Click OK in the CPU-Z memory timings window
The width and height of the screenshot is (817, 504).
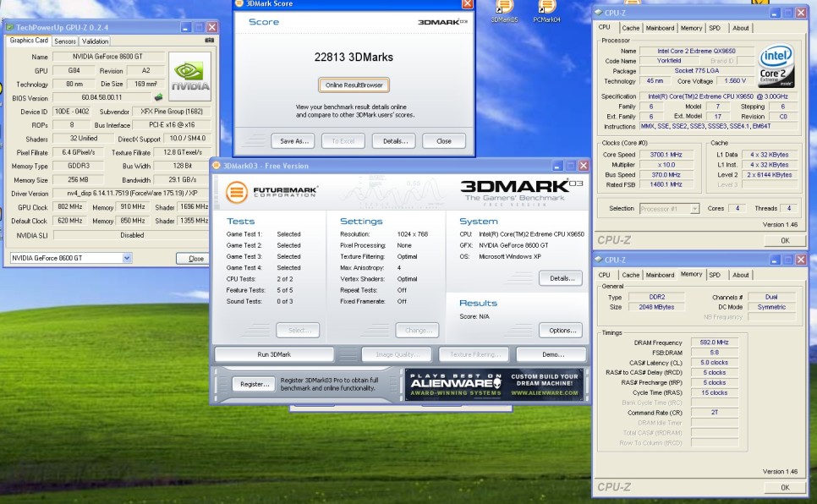tap(785, 487)
